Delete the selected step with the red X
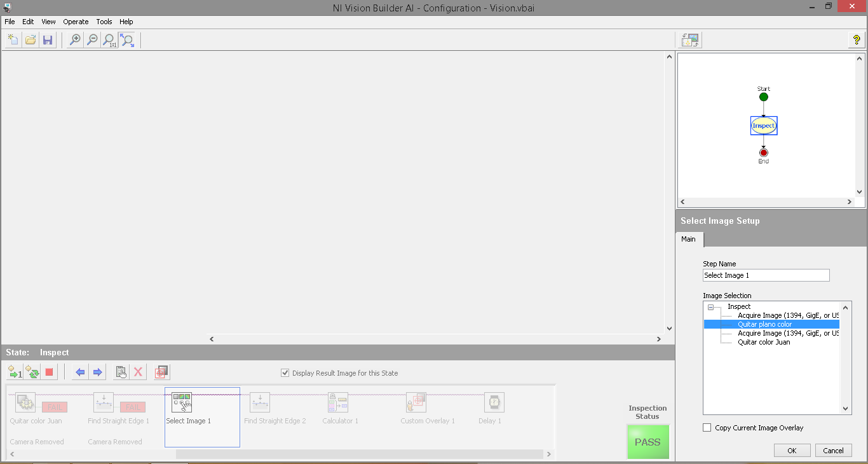The height and width of the screenshot is (464, 868). tap(138, 372)
